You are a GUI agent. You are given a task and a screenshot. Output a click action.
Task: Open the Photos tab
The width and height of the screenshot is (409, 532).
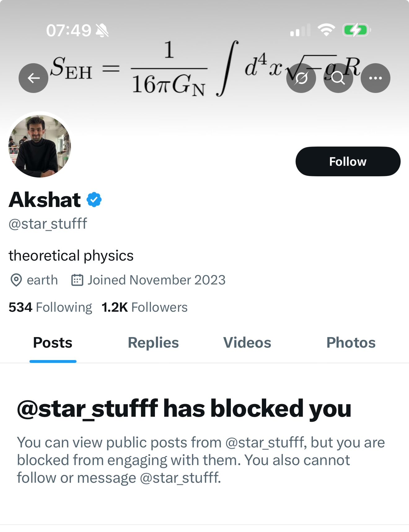351,343
